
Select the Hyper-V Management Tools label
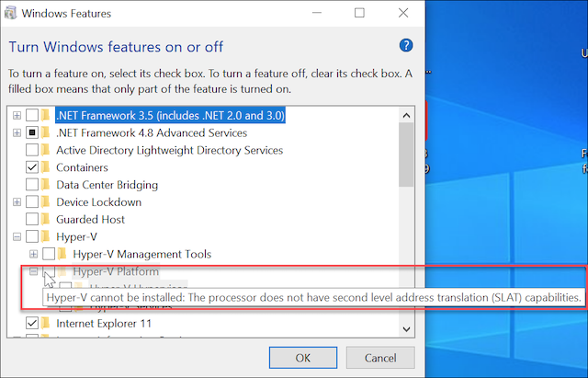pos(142,254)
